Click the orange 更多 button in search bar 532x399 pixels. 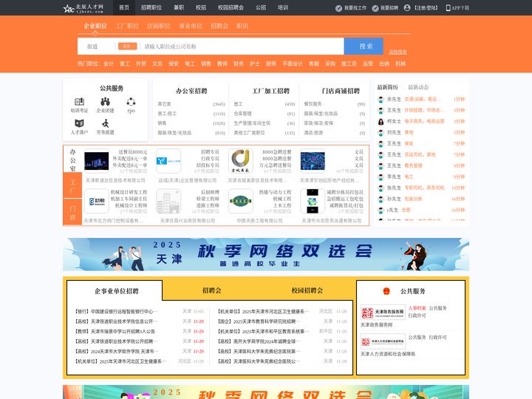tap(127, 46)
